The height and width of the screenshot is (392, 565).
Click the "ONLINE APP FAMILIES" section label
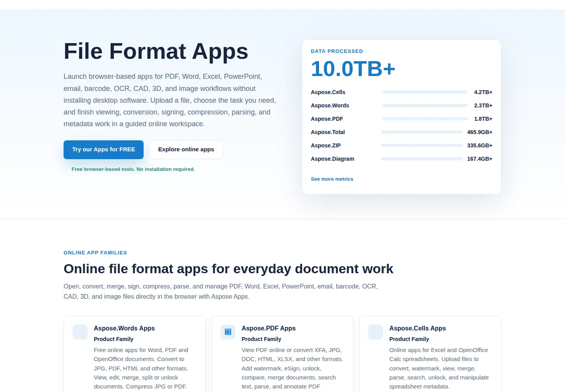[x=95, y=253]
